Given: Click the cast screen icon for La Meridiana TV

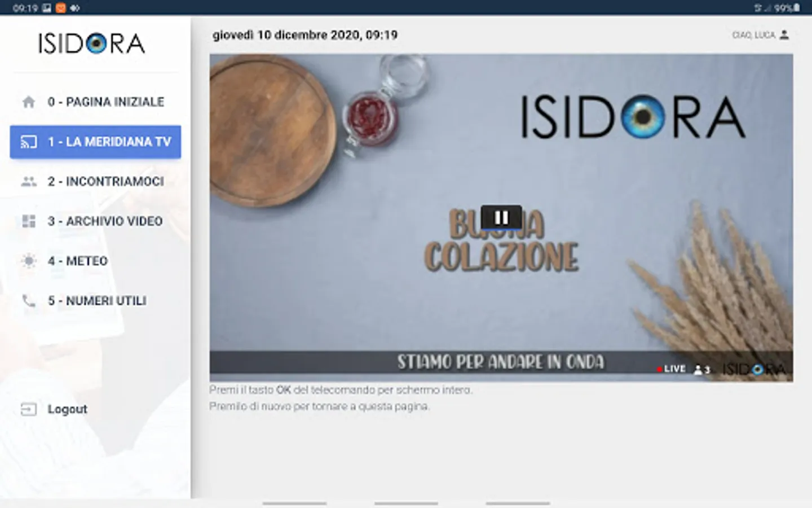Looking at the screenshot, I should point(28,142).
